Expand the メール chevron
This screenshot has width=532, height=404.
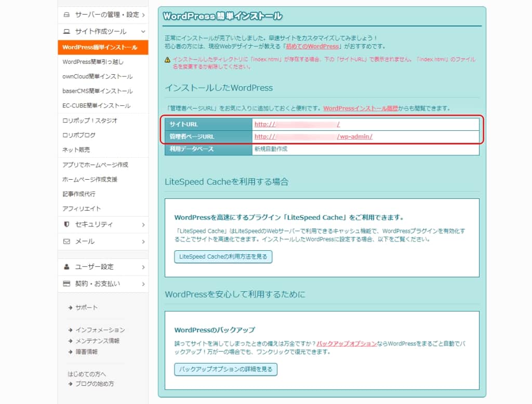(x=143, y=241)
